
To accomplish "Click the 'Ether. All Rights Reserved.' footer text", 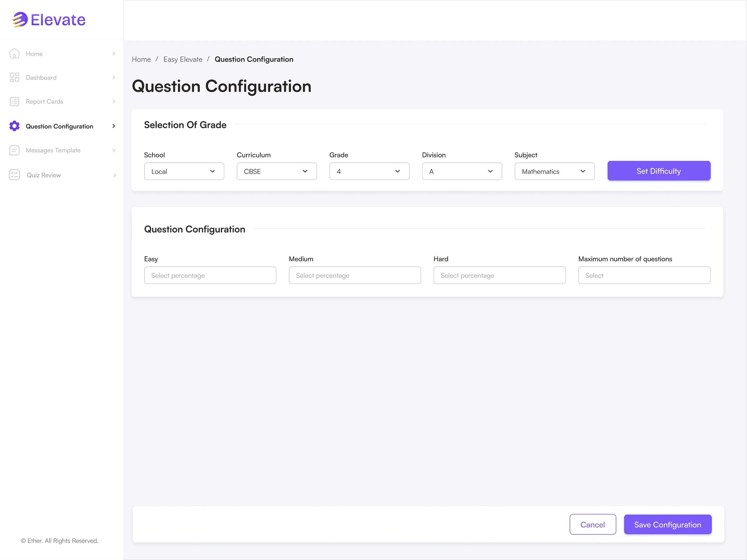I will click(x=60, y=541).
